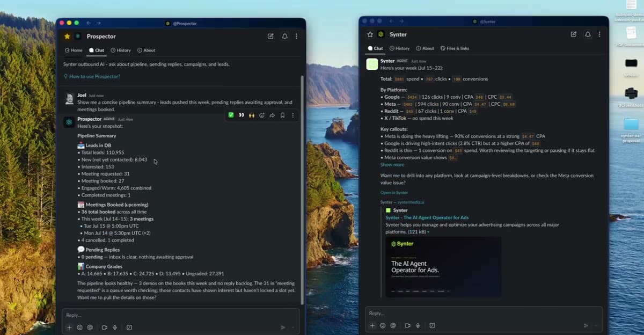React with eyes emoji on message
Screen dimensions: 644x335
[x=241, y=115]
